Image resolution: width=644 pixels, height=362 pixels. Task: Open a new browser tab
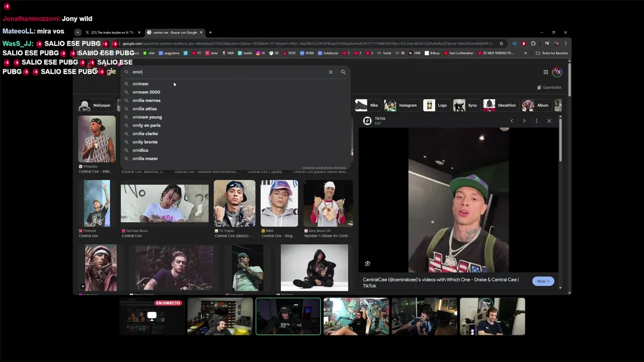pos(210,33)
